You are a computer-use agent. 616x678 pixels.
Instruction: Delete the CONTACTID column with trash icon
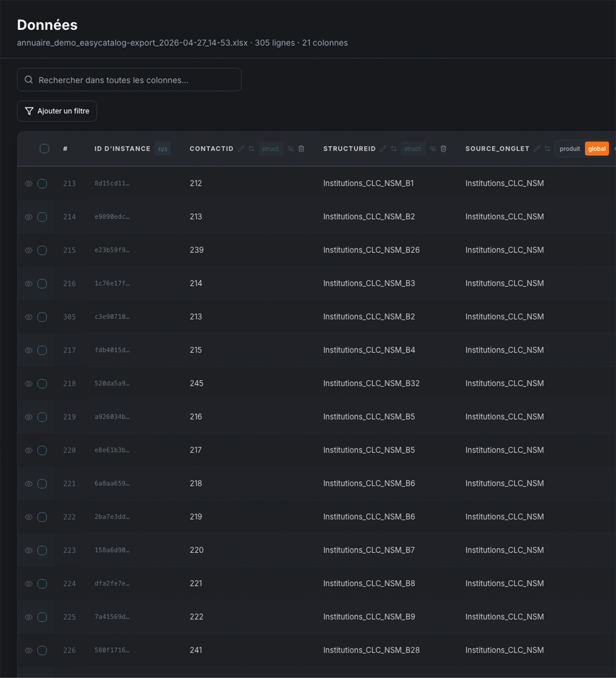[x=301, y=149]
